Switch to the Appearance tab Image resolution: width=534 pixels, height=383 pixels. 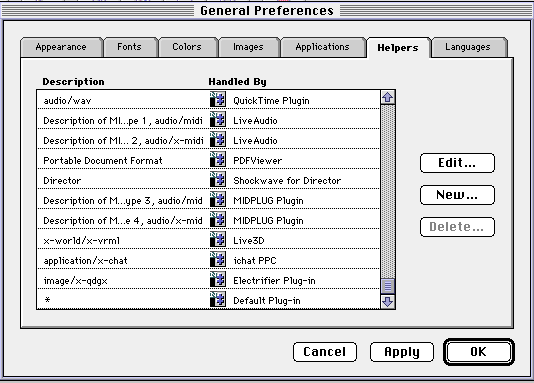click(61, 47)
